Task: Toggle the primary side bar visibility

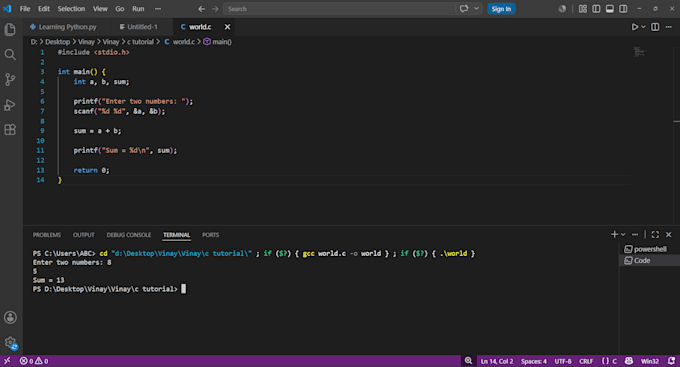Action: (596, 9)
